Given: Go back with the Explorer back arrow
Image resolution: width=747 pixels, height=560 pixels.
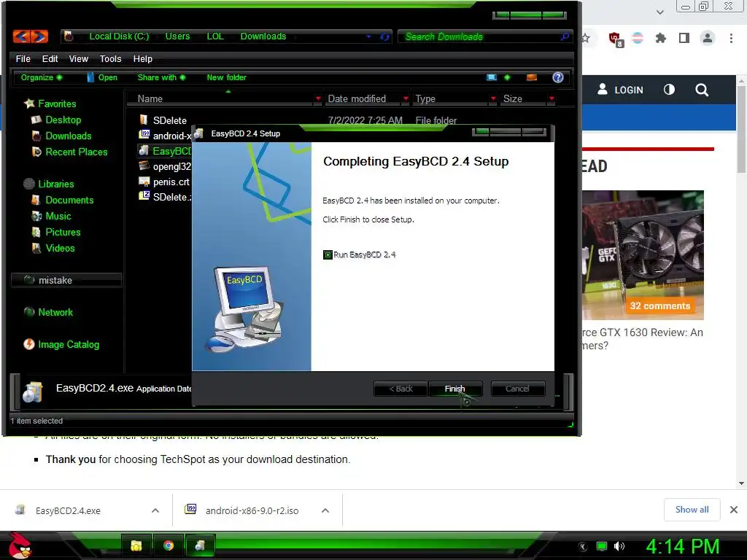Looking at the screenshot, I should 21,36.
